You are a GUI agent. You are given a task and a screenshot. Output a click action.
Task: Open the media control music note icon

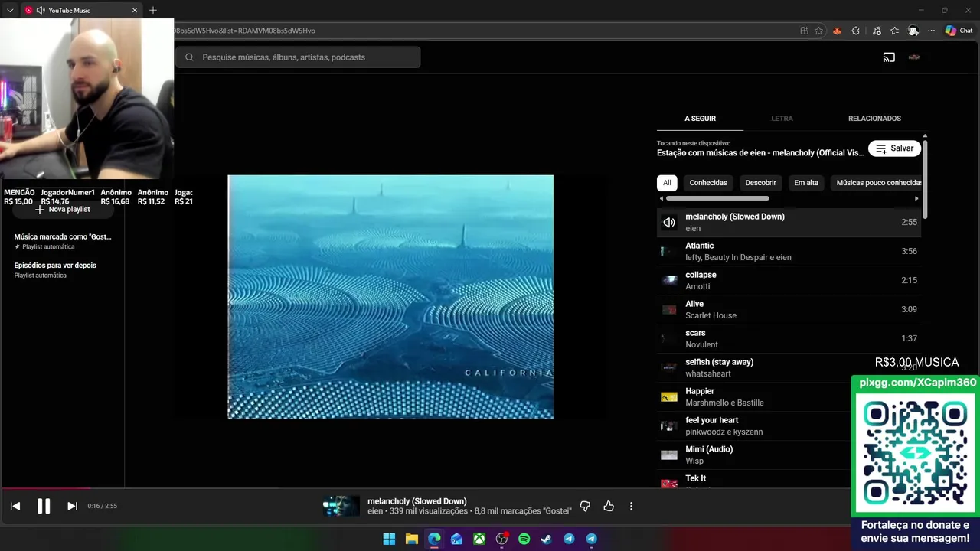[x=875, y=31]
